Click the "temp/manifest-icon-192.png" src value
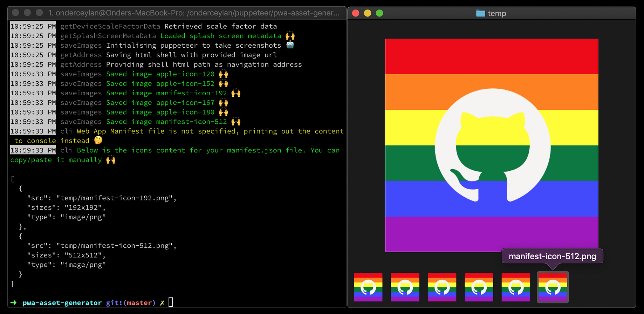 click(x=114, y=198)
